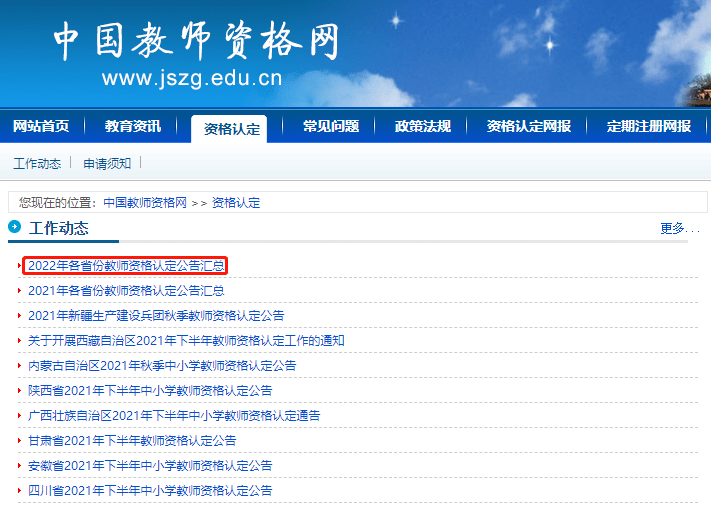
Task: Go to the 政策法规 section
Action: click(x=423, y=126)
